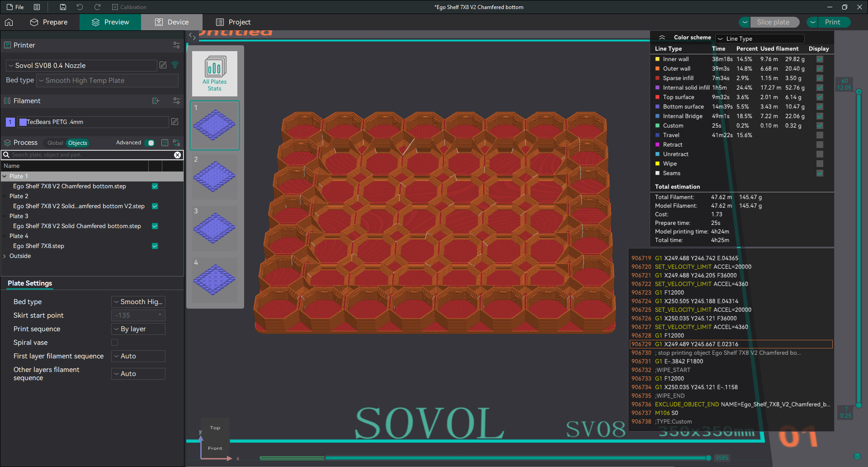Image resolution: width=868 pixels, height=467 pixels.
Task: Open the Project tab
Action: point(233,22)
